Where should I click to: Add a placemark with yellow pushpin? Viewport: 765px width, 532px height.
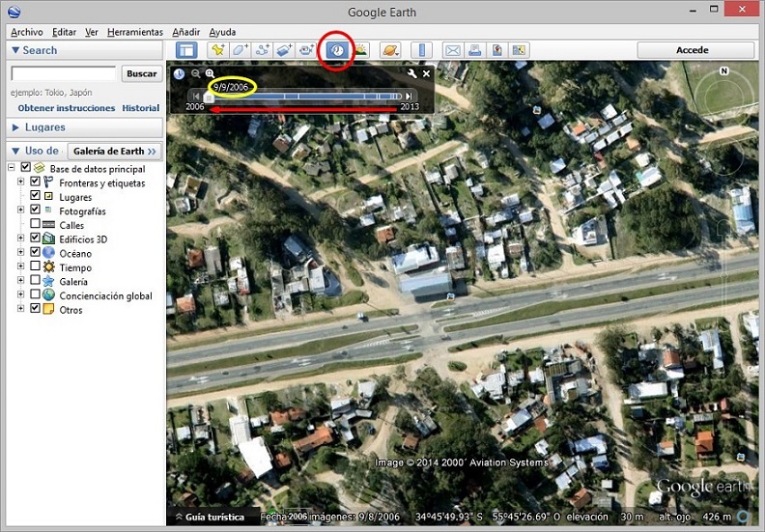(218, 50)
